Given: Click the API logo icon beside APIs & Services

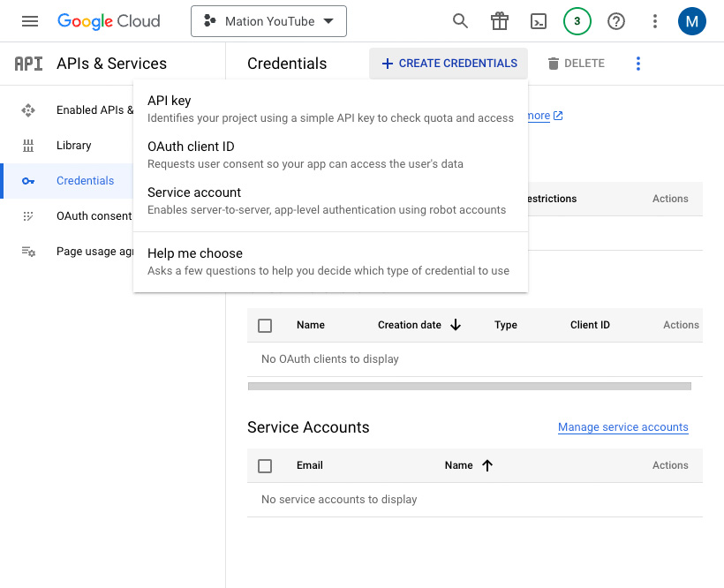Looking at the screenshot, I should pyautogui.click(x=28, y=64).
